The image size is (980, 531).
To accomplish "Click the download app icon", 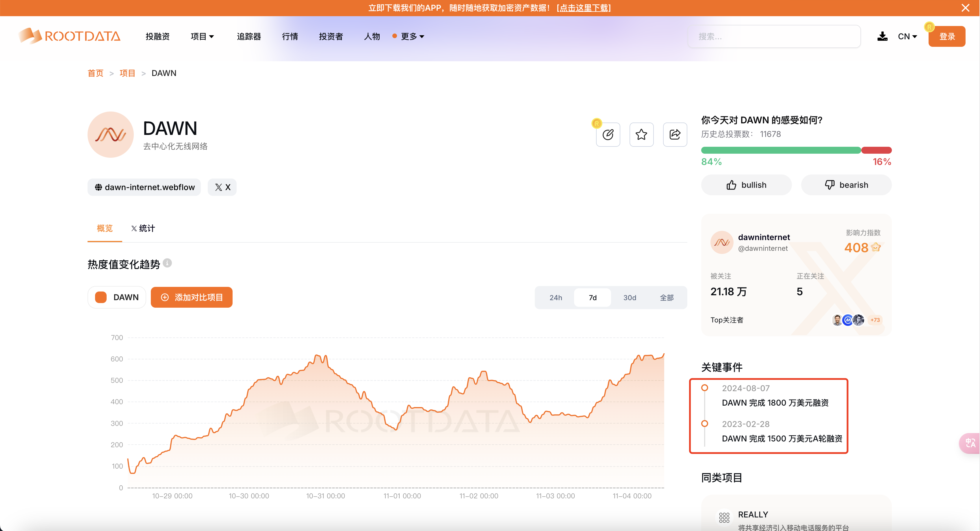I will pos(882,36).
